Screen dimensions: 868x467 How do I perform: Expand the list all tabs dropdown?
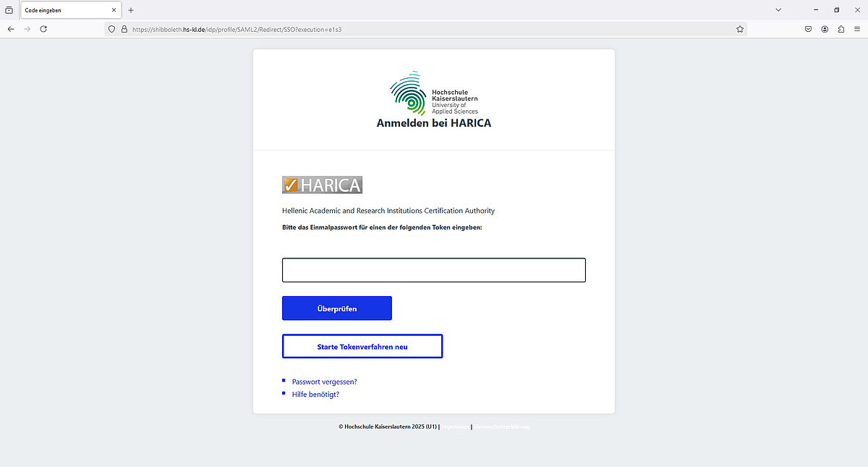click(778, 10)
